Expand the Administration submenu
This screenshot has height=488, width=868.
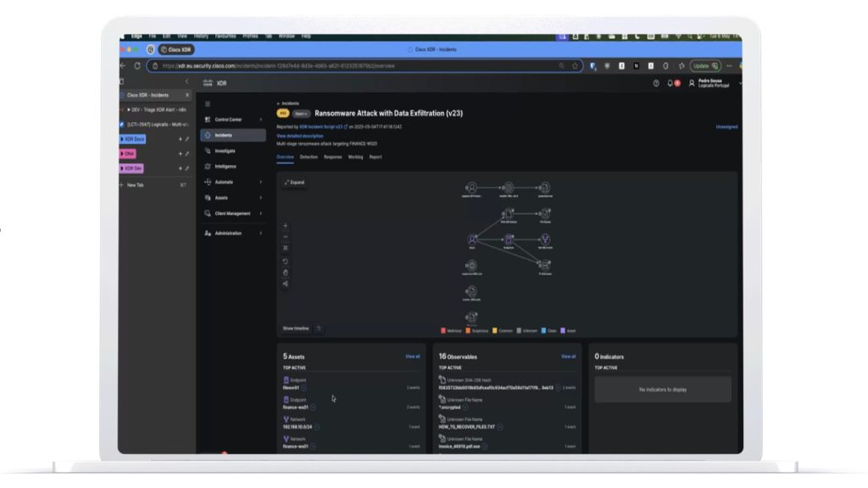point(233,233)
